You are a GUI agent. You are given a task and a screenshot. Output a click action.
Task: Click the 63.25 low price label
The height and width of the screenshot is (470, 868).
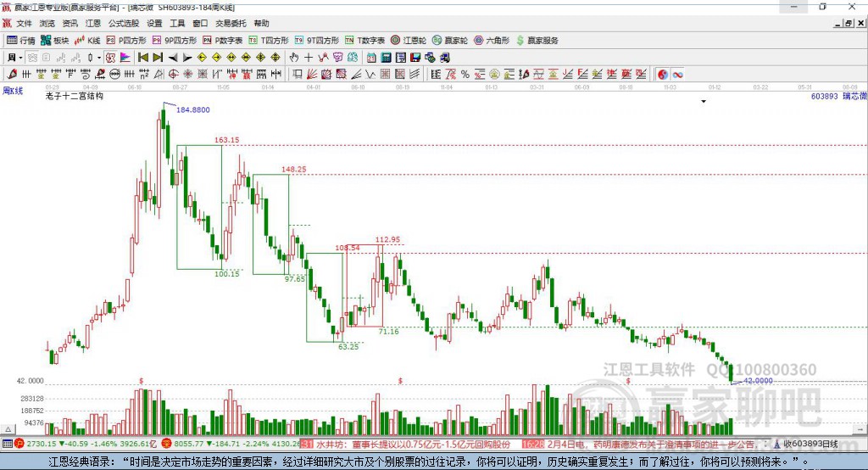(348, 346)
